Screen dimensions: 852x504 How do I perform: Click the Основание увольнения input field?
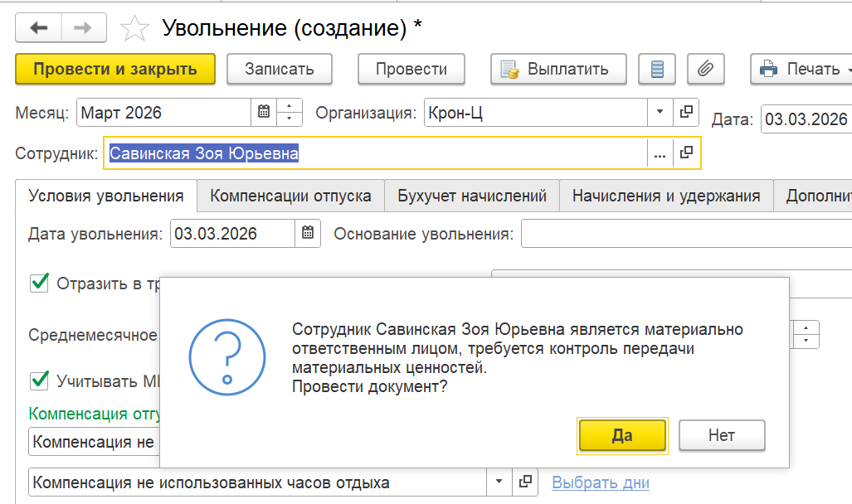[x=685, y=234]
